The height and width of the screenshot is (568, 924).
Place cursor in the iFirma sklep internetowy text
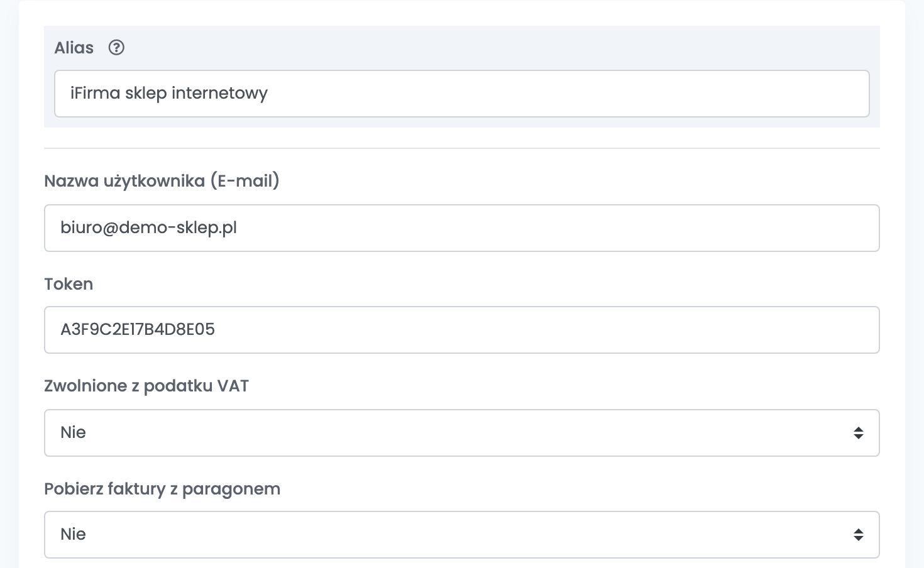(169, 94)
